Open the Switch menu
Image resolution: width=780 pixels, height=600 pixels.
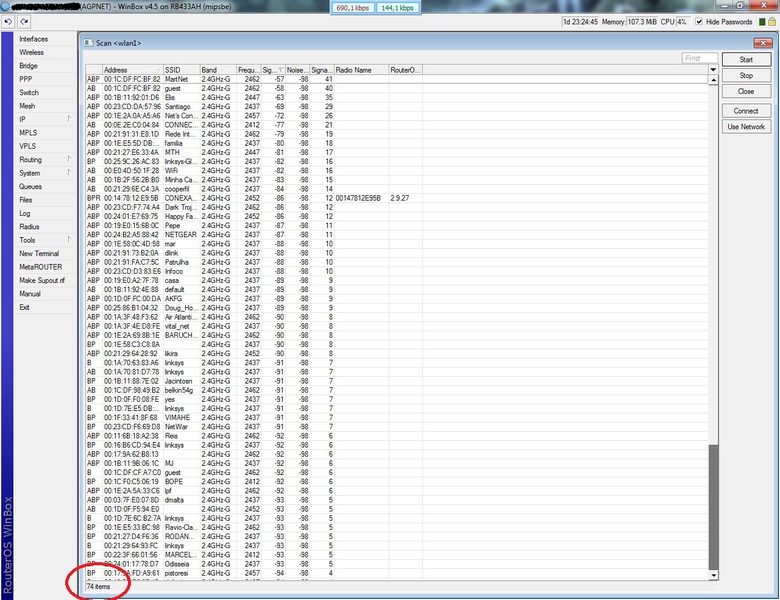pos(29,93)
